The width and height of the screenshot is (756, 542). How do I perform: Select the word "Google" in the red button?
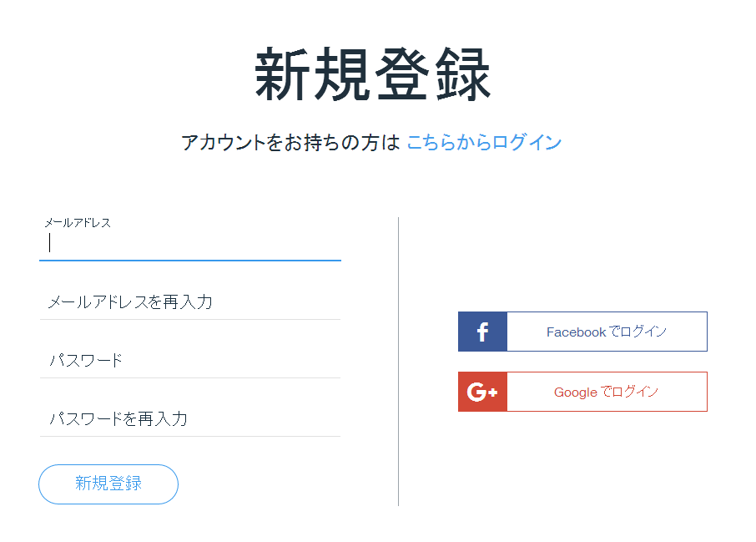[575, 393]
